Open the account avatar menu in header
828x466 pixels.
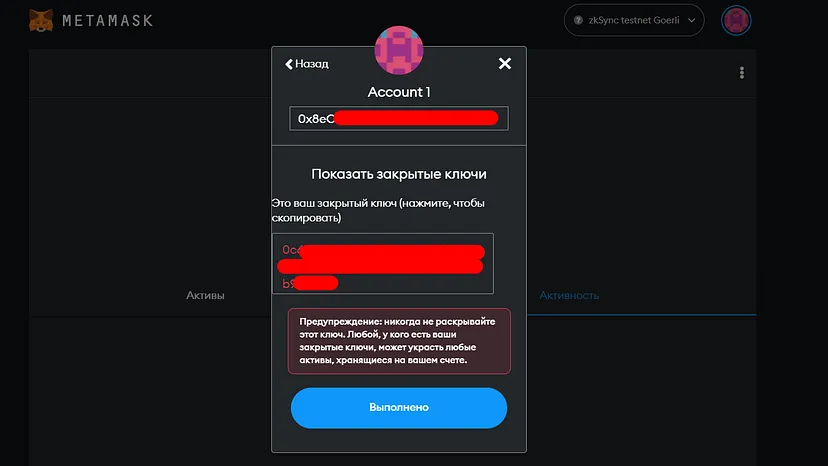click(x=736, y=21)
